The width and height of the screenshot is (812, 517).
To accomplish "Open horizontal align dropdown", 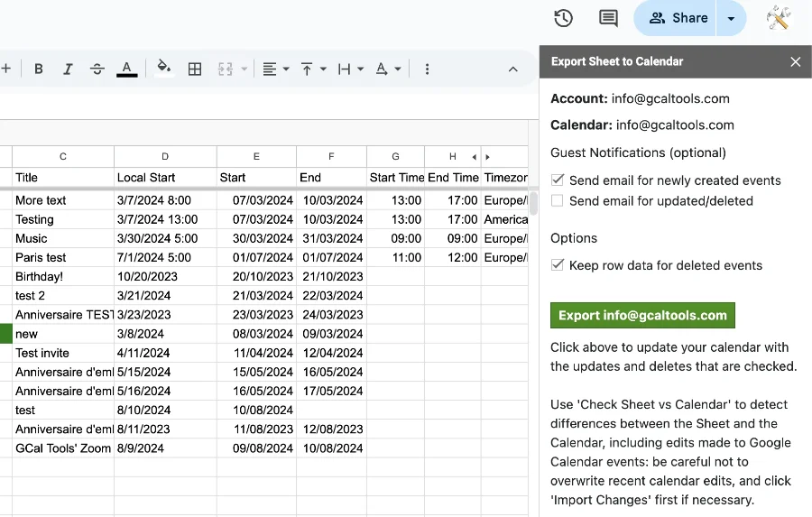I will click(275, 69).
